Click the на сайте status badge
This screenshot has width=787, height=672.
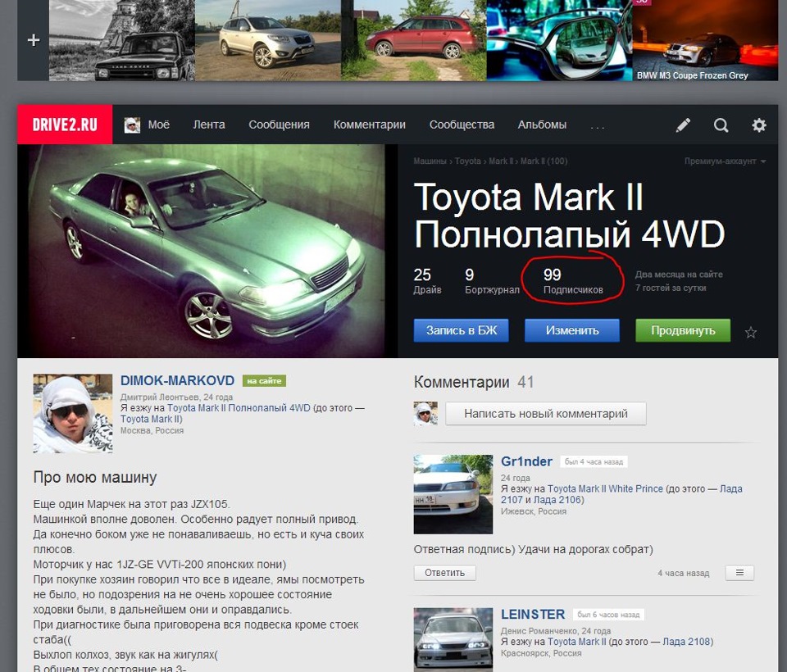click(x=264, y=381)
